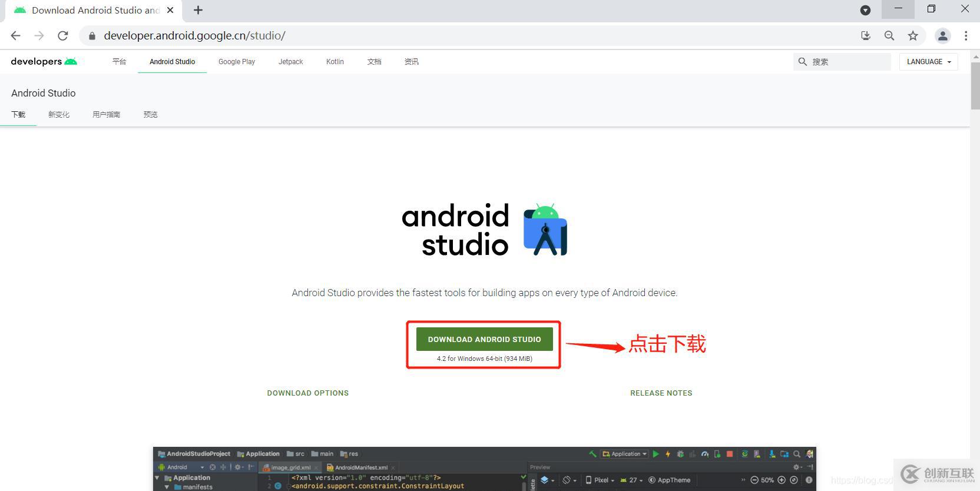Reload the current page
980x491 pixels.
pyautogui.click(x=62, y=36)
